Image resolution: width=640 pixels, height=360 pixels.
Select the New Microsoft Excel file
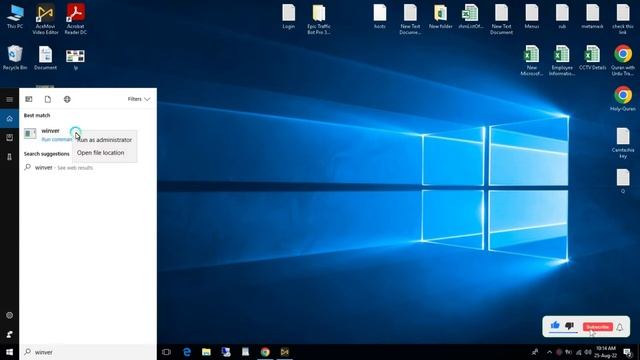pos(531,60)
